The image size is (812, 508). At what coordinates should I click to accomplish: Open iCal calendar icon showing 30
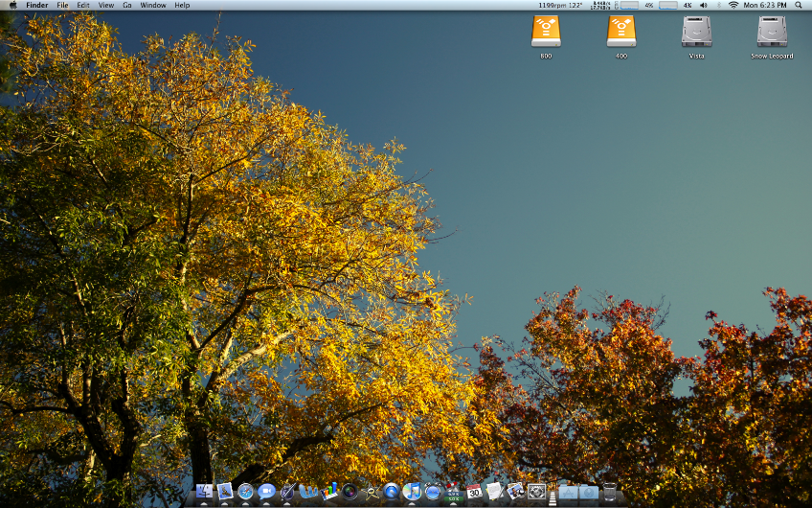(x=474, y=492)
